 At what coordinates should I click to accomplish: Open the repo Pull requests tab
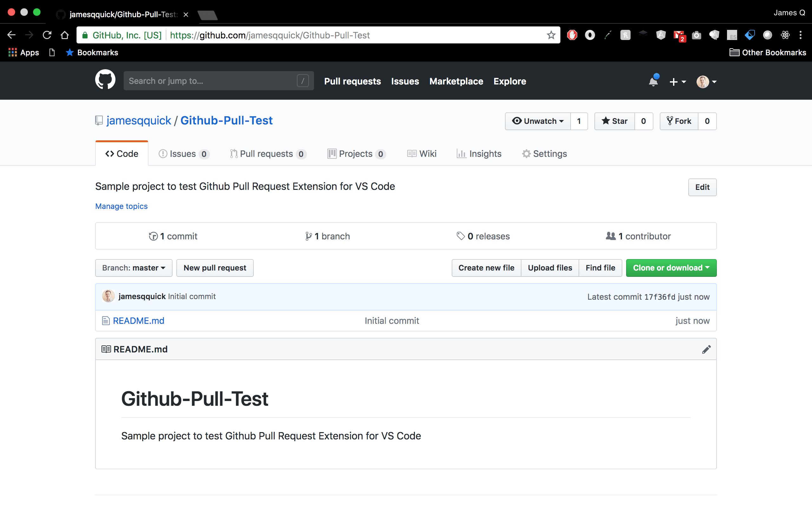[268, 154]
